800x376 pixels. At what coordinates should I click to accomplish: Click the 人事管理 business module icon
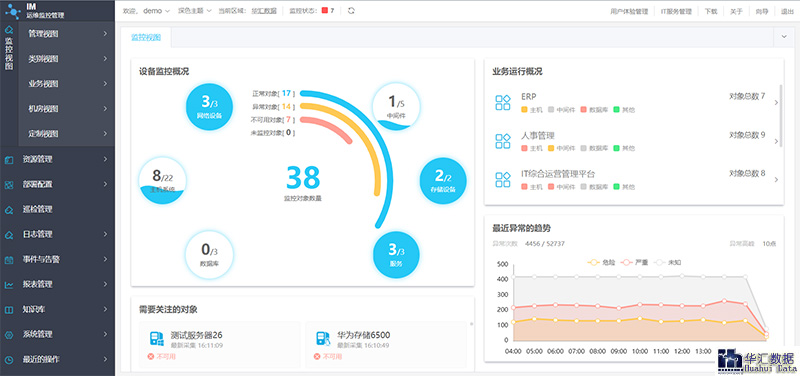(503, 141)
